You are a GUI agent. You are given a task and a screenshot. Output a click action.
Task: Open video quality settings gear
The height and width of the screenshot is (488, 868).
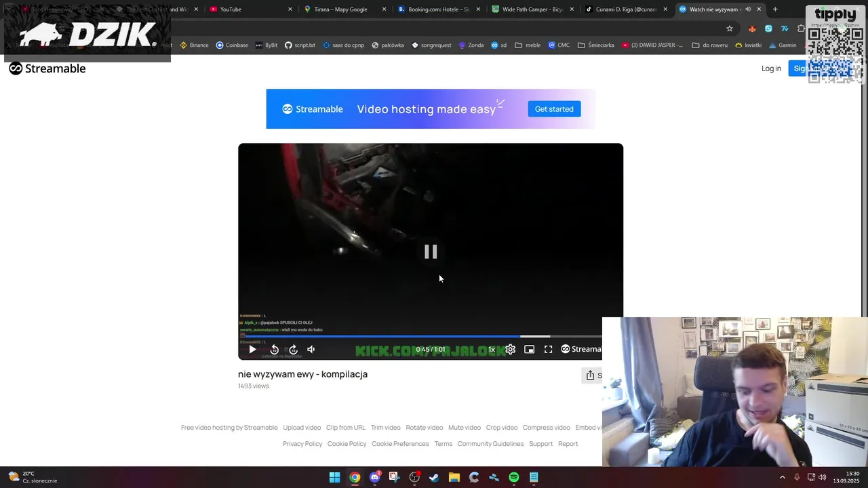pos(511,350)
